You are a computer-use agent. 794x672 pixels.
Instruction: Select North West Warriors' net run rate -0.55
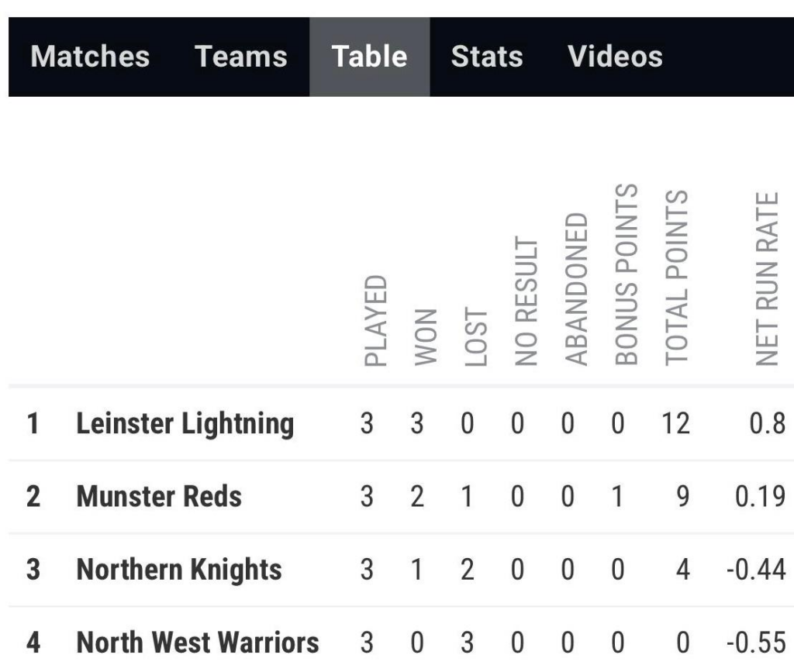tap(757, 643)
